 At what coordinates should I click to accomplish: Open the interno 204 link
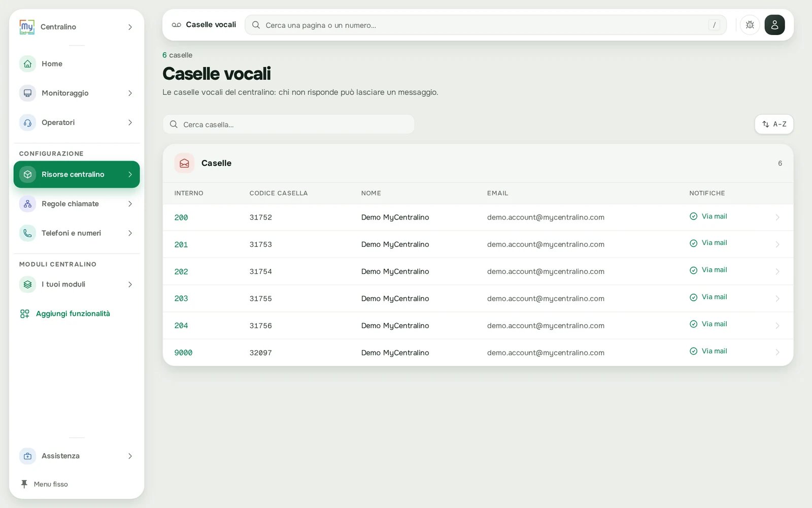pyautogui.click(x=181, y=326)
